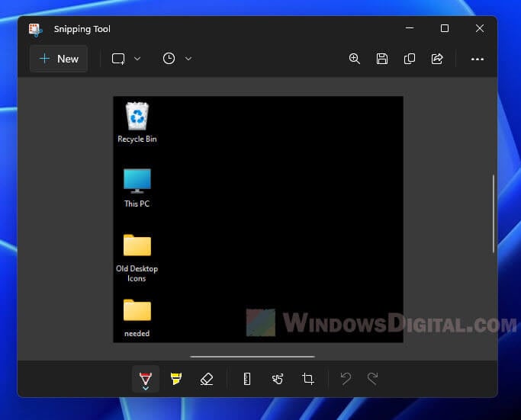Toggle the Ruler tool
The width and height of the screenshot is (521, 420).
(247, 379)
